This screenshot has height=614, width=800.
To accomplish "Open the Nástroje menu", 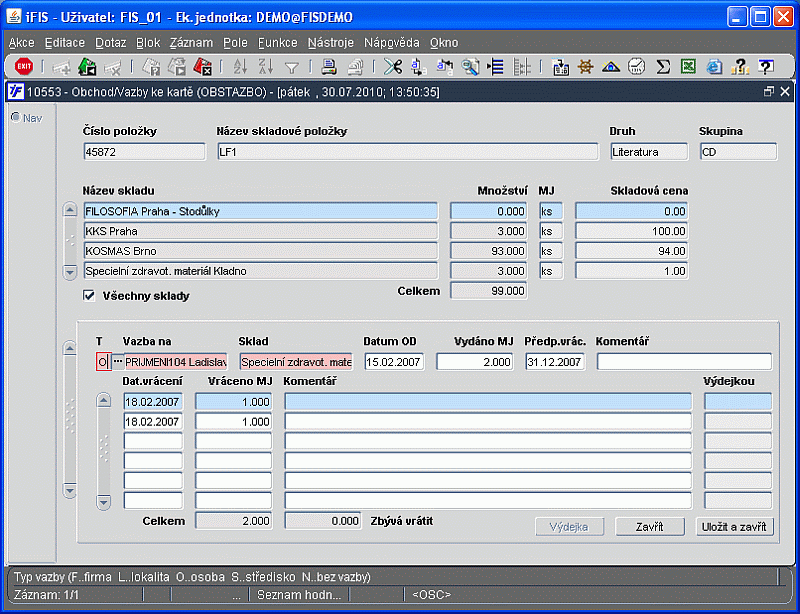I will click(331, 43).
